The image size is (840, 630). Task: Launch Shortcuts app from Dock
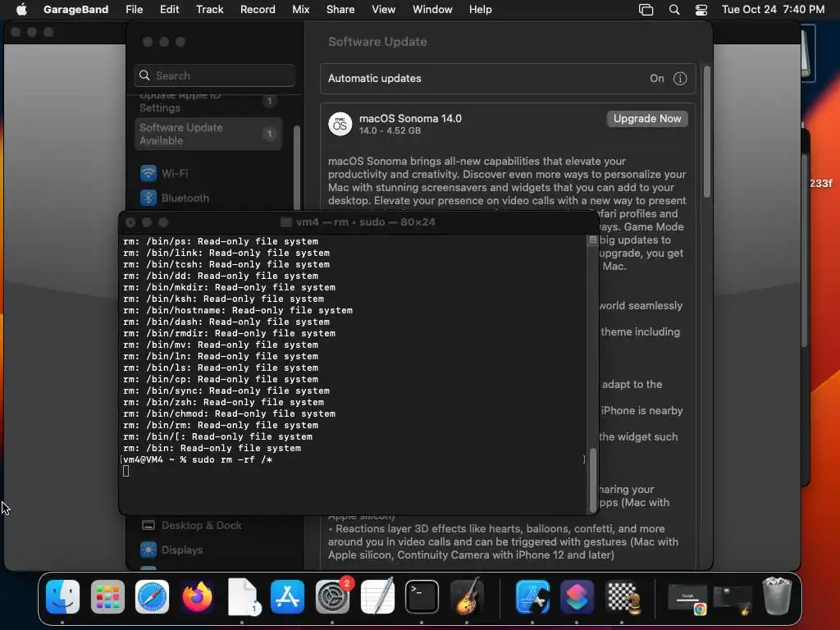(x=577, y=596)
